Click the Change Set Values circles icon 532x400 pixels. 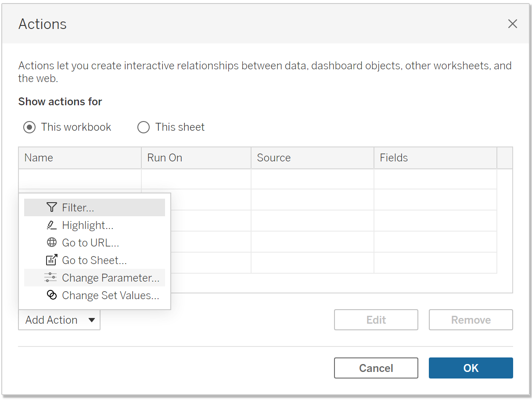(52, 295)
